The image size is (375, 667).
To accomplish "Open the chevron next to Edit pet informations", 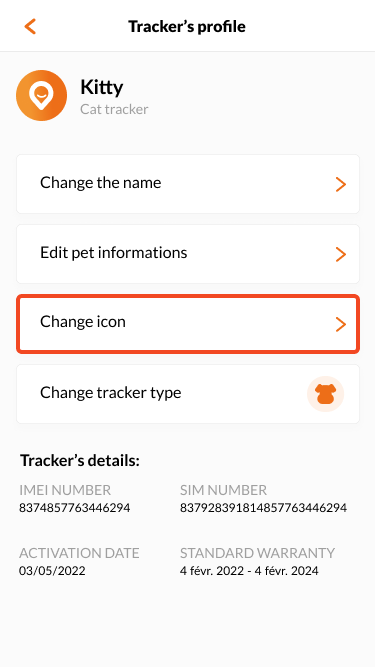I will click(x=341, y=254).
